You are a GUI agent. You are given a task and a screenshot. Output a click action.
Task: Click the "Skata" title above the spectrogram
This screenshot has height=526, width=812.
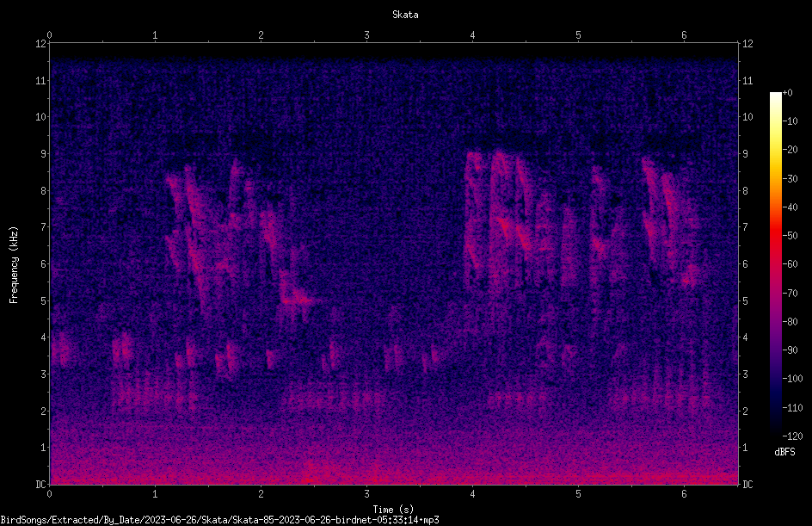coord(405,15)
